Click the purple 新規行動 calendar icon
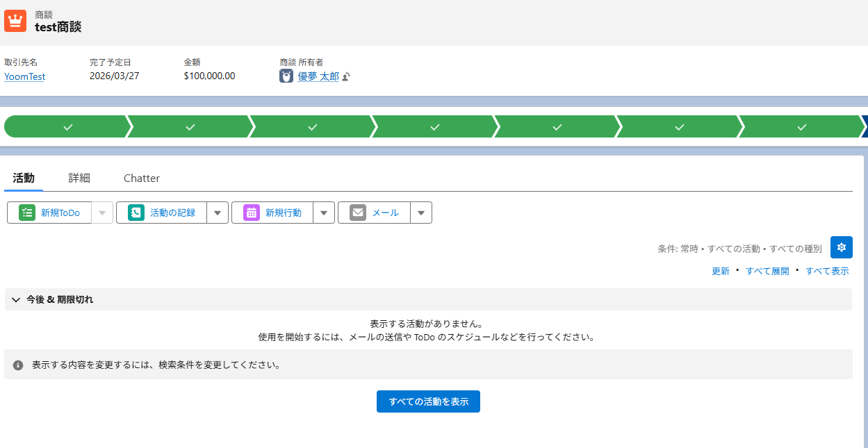 (x=252, y=213)
